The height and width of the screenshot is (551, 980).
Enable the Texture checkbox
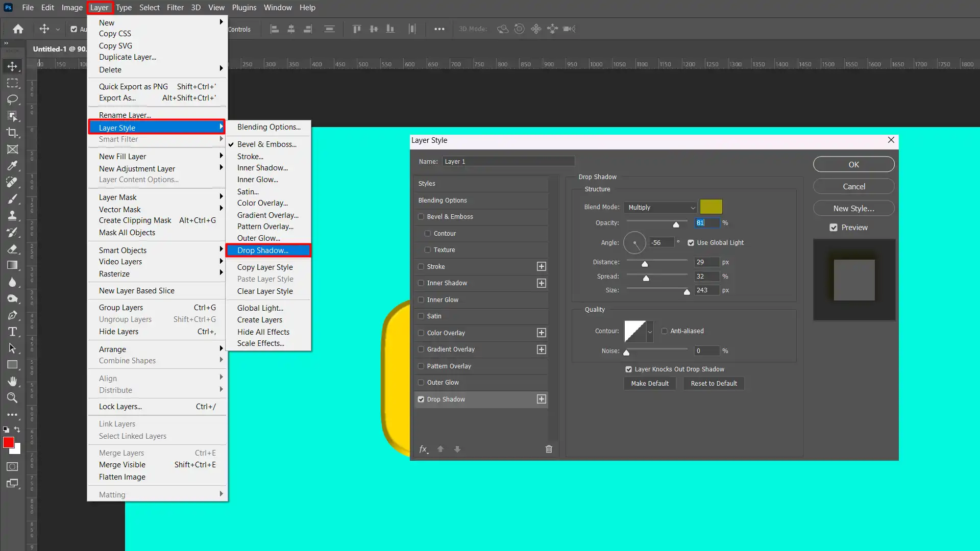point(428,250)
